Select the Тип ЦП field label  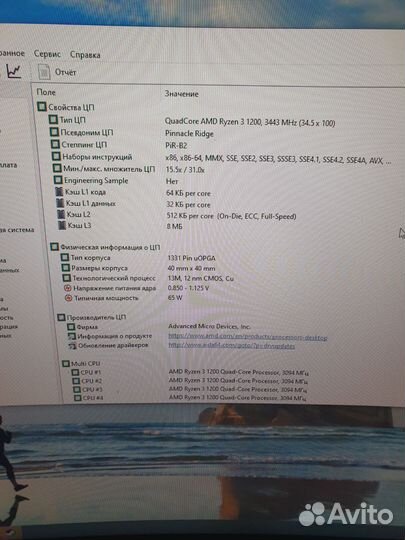click(72, 120)
